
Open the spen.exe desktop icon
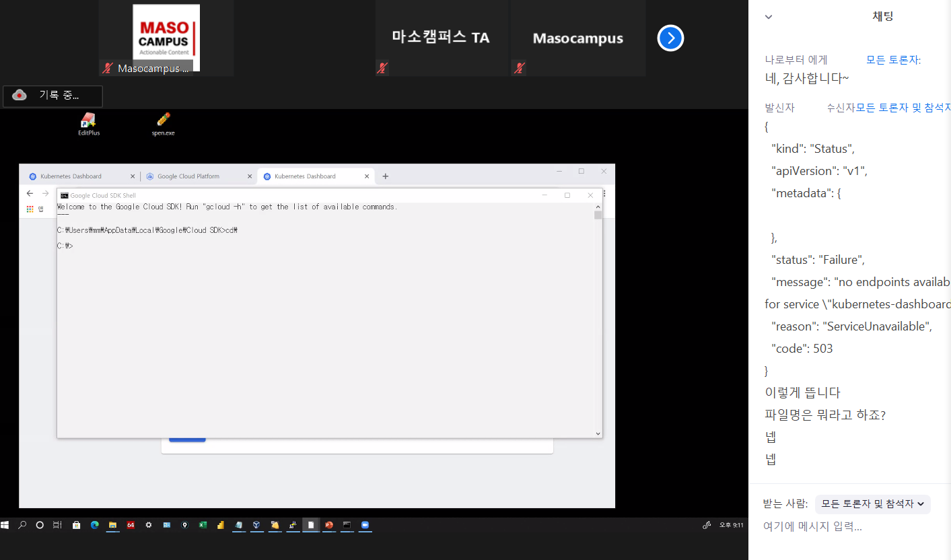tap(163, 124)
